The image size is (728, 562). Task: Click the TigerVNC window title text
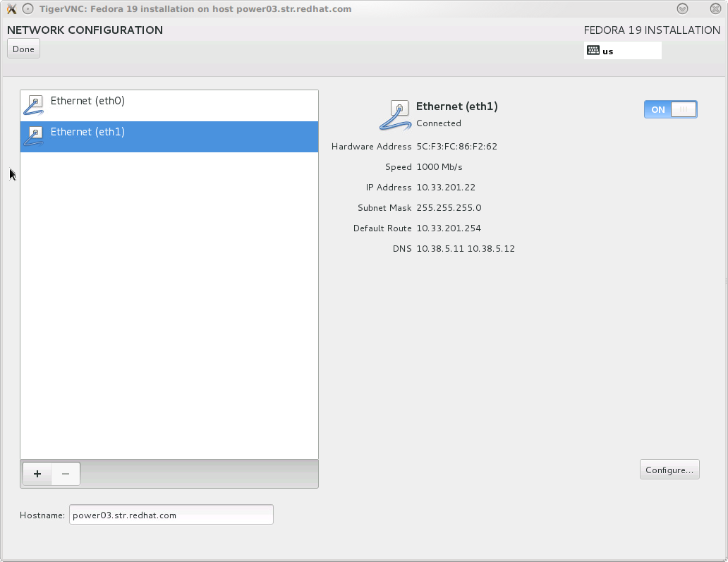[195, 9]
